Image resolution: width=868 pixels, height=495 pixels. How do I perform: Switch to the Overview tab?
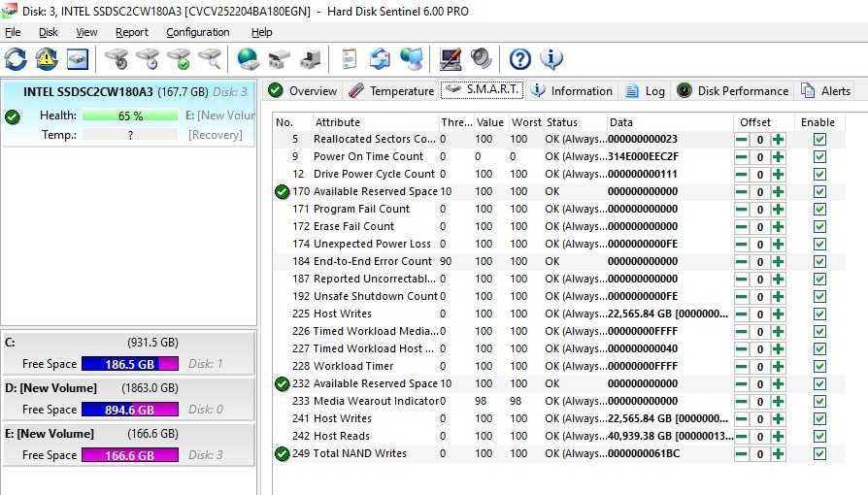pyautogui.click(x=302, y=91)
